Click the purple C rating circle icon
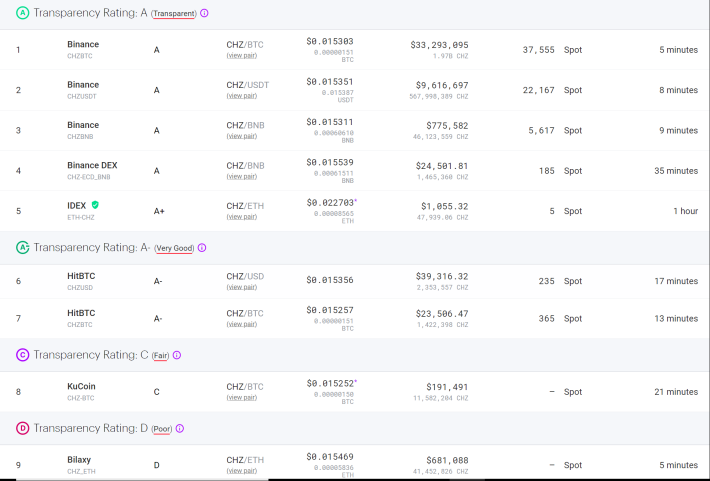Screen dimensions: 710x481 coord(23,355)
